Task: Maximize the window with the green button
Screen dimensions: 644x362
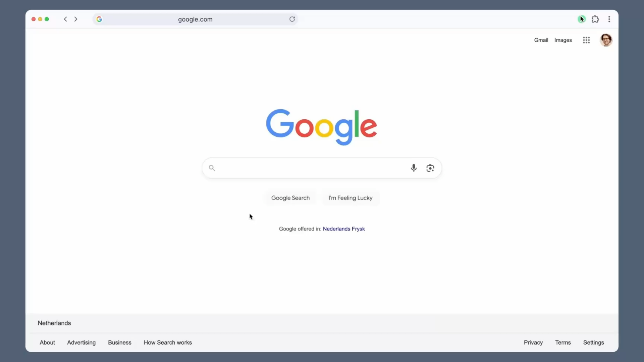Action: point(47,19)
